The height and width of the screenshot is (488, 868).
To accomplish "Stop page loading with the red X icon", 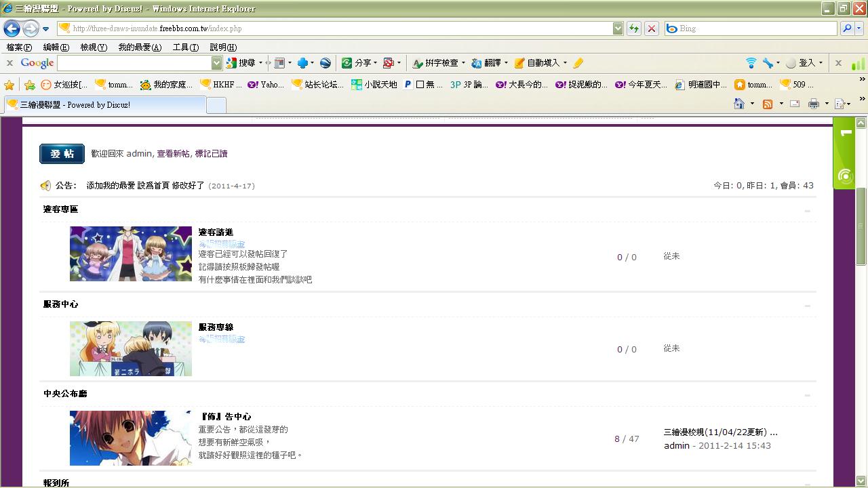I will click(x=652, y=28).
